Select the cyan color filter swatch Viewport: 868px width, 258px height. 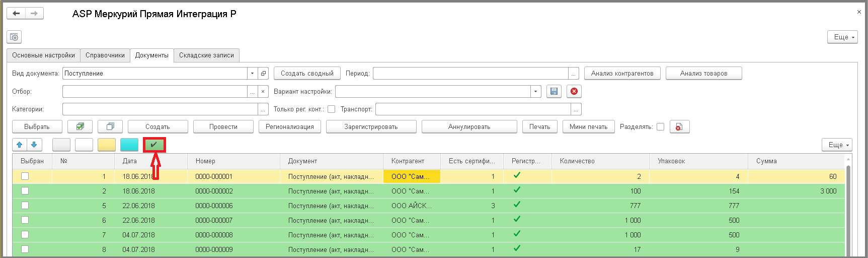tap(129, 145)
